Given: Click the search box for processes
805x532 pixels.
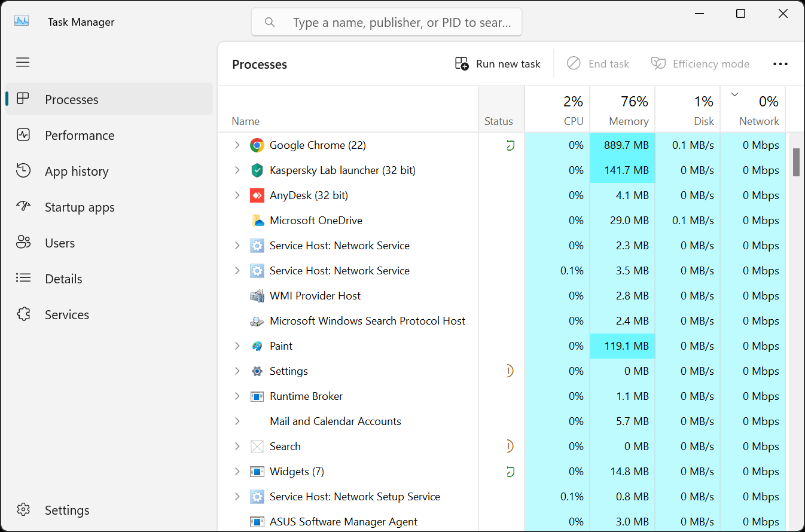Looking at the screenshot, I should point(386,22).
